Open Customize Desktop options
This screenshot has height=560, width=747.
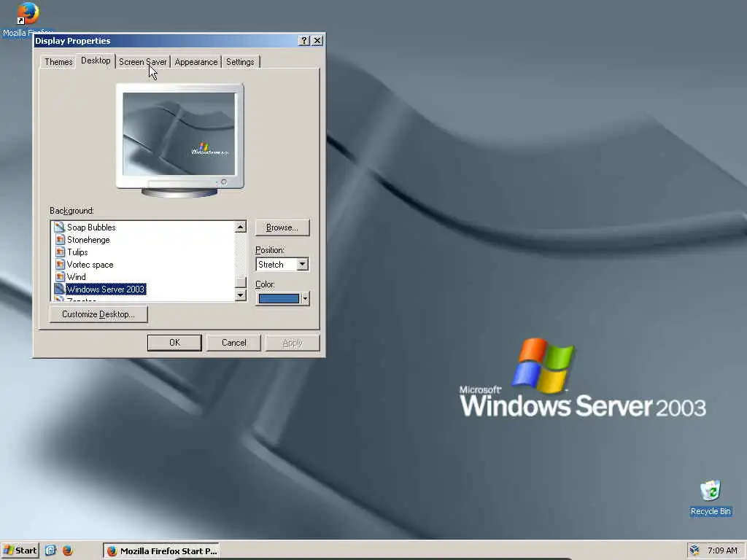pyautogui.click(x=98, y=314)
